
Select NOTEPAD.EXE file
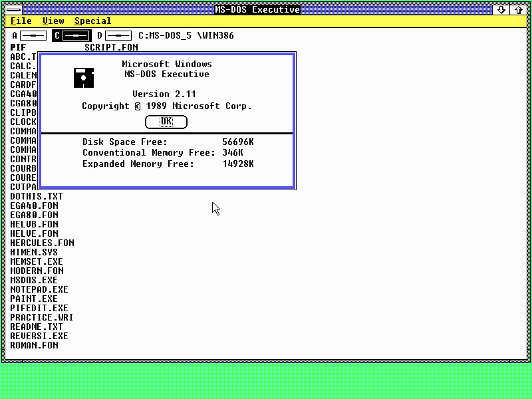pos(39,289)
